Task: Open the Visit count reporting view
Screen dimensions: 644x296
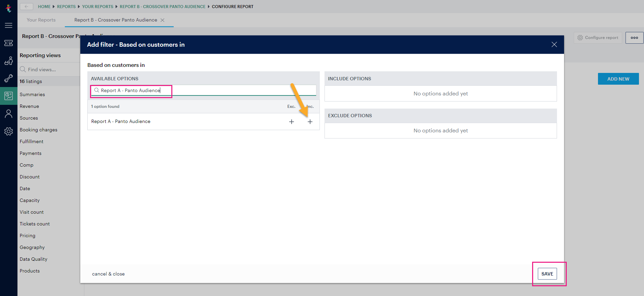Action: pos(32,212)
